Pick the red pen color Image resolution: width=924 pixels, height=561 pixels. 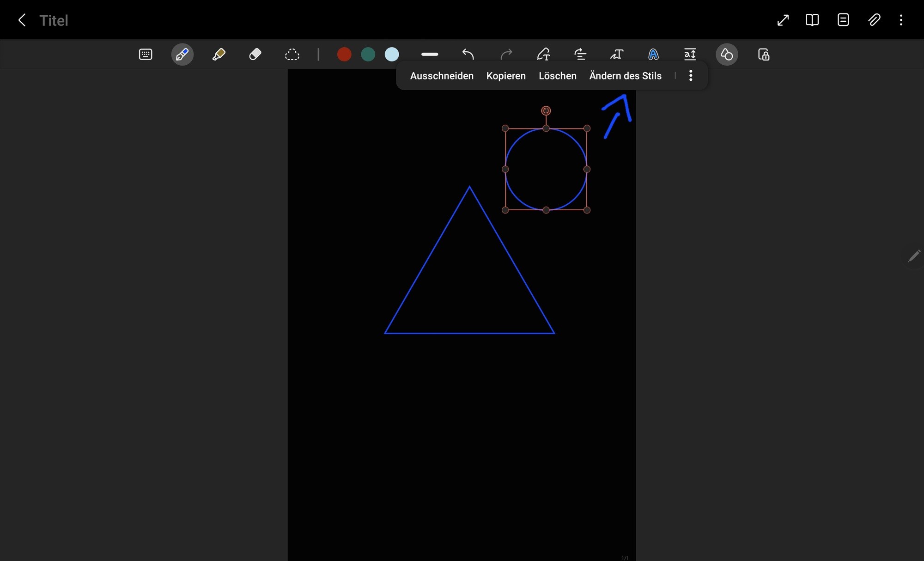[x=344, y=55]
